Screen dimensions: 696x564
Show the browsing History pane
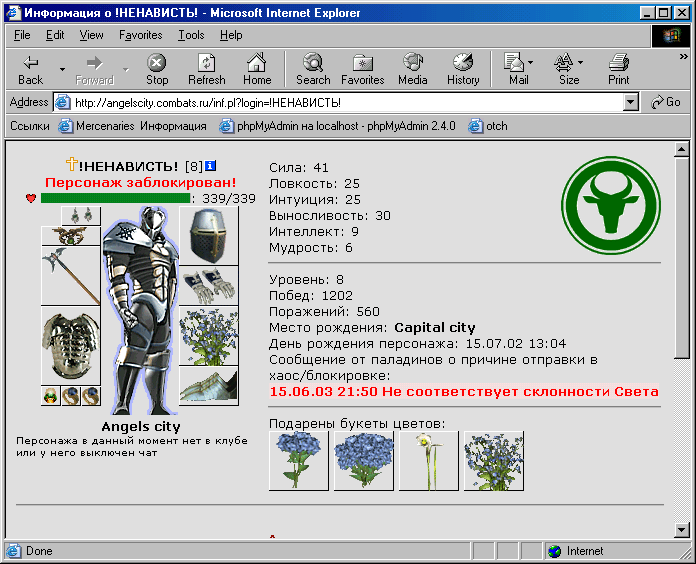(463, 70)
